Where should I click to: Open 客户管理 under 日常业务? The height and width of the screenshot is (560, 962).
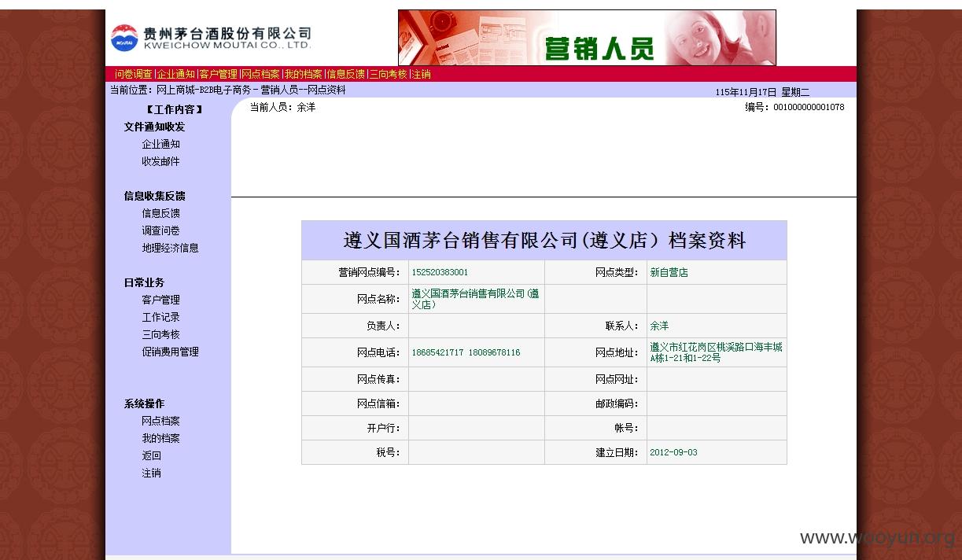coord(160,300)
